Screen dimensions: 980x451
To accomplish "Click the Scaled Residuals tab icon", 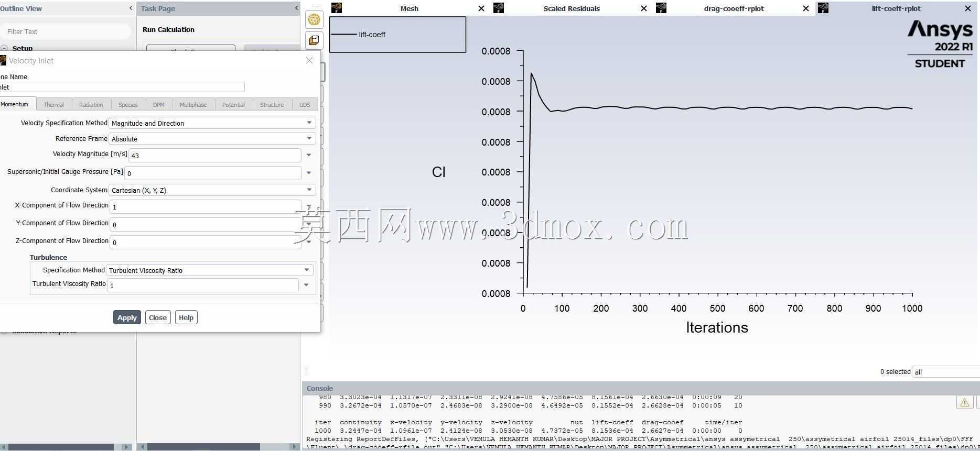I will (x=499, y=8).
